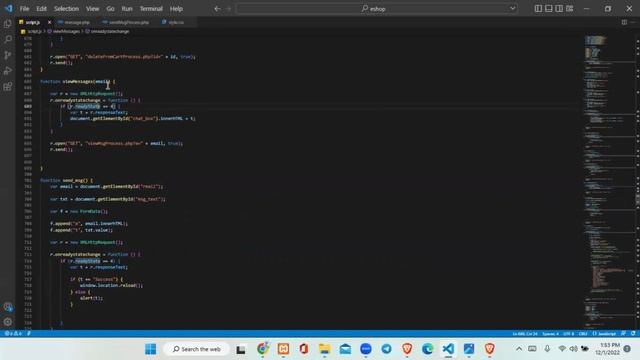Viewport: 640px width, 360px height.
Task: Open File Explorer from the taskbar
Action: point(324,349)
